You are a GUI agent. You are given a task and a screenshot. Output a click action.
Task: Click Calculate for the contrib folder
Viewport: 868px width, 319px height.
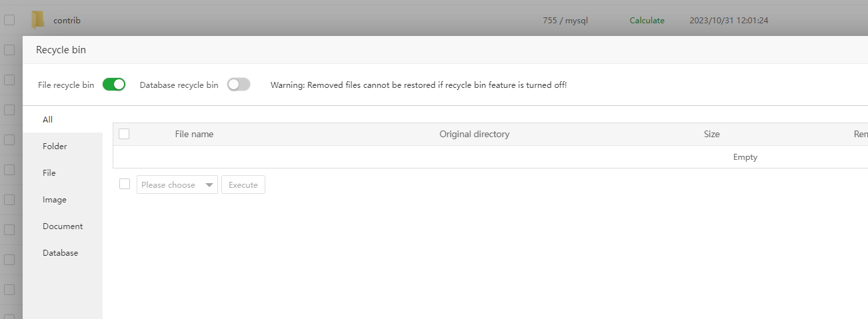coord(647,21)
